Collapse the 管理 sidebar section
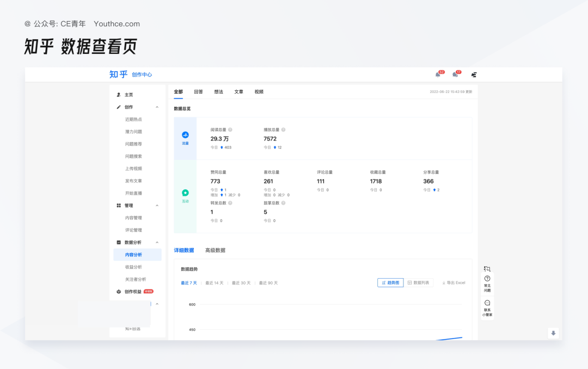 click(157, 205)
